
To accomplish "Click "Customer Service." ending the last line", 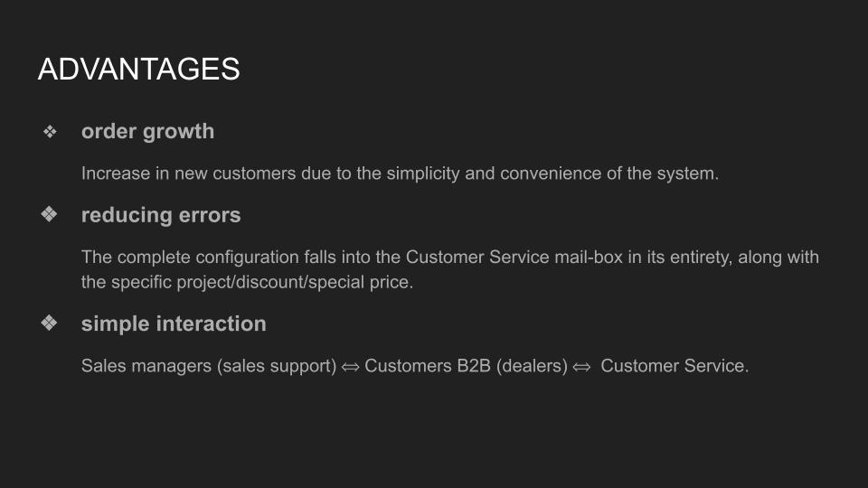I will point(675,366).
